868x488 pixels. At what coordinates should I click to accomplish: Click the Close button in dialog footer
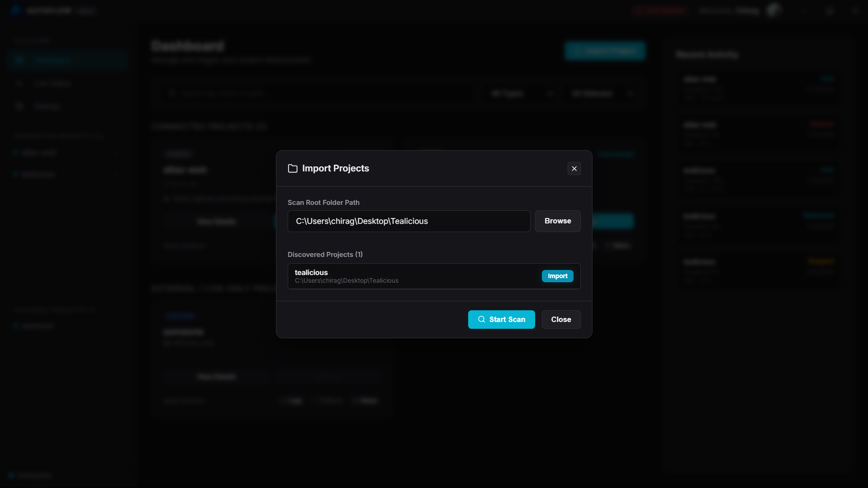tap(561, 319)
